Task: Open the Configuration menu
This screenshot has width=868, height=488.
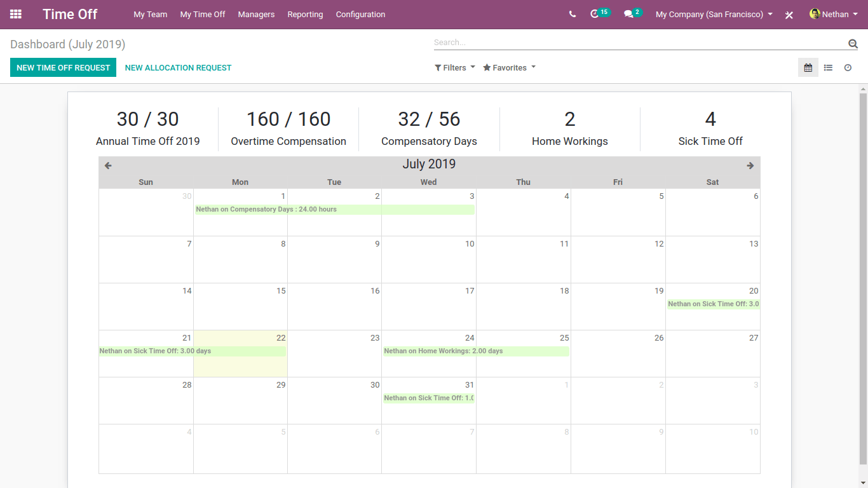Action: (x=360, y=14)
